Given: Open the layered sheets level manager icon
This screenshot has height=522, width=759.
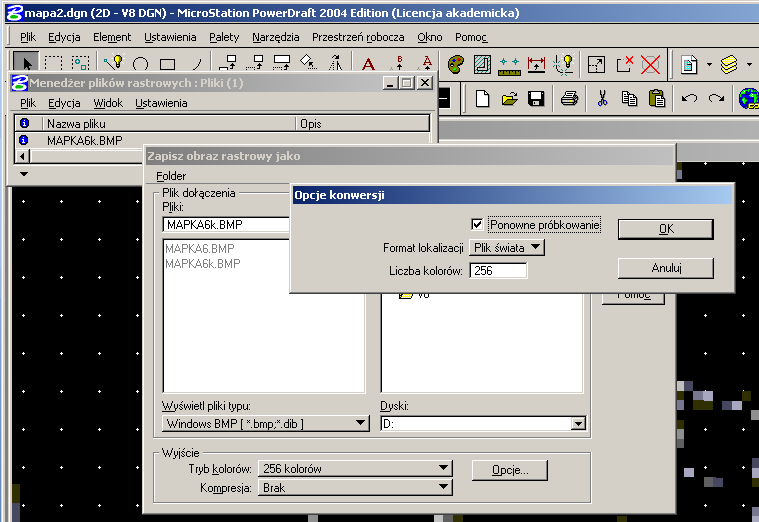Looking at the screenshot, I should 729,64.
